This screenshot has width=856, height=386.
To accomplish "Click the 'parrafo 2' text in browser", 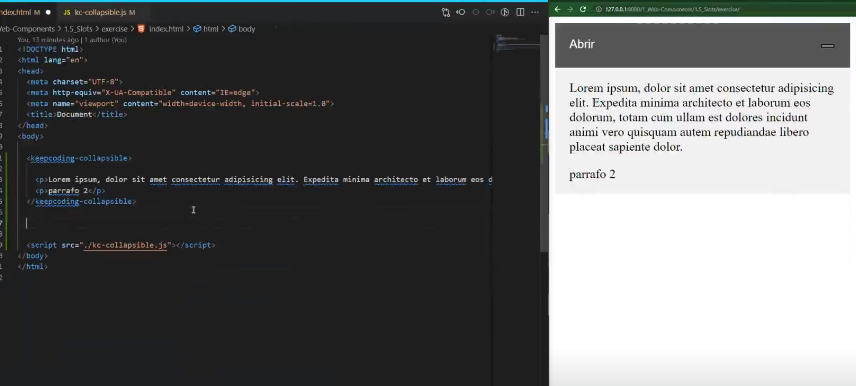I will tap(592, 175).
